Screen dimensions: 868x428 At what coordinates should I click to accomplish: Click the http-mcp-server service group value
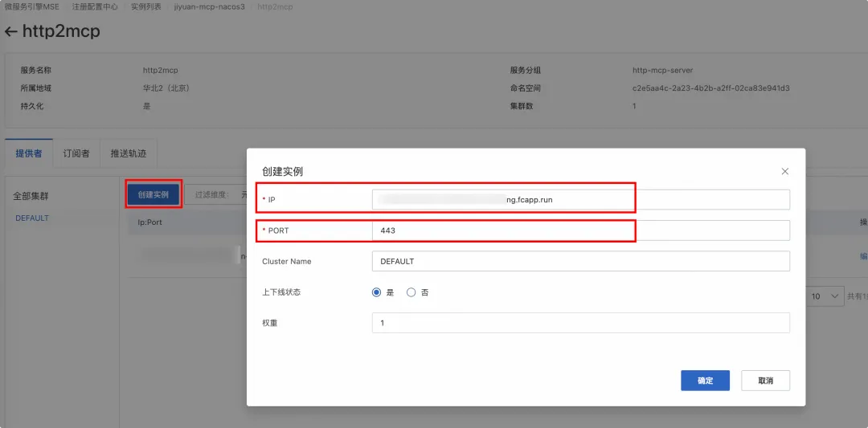(x=662, y=70)
